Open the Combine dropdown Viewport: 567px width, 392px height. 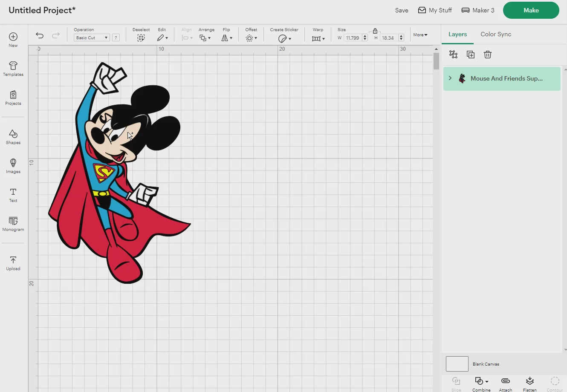point(481,383)
